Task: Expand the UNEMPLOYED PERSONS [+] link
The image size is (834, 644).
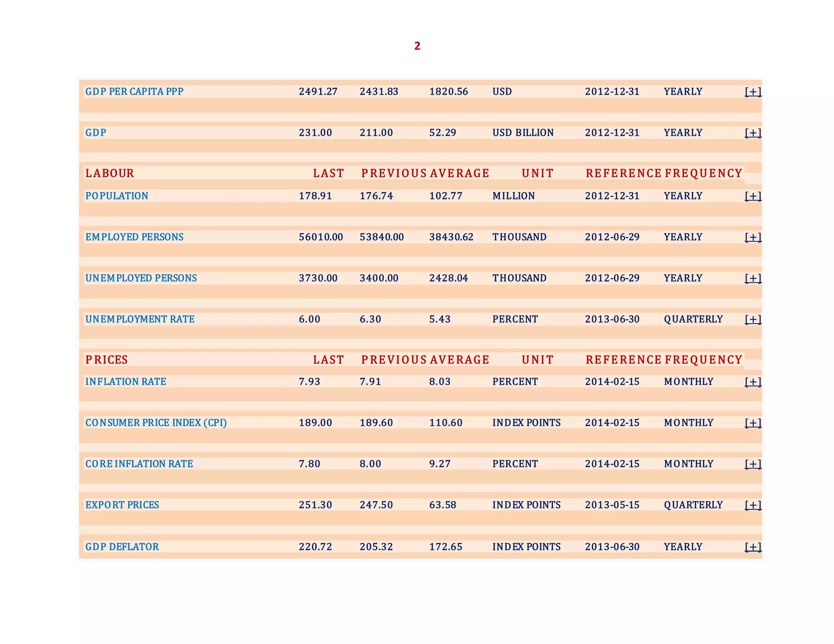Action: pyautogui.click(x=753, y=278)
